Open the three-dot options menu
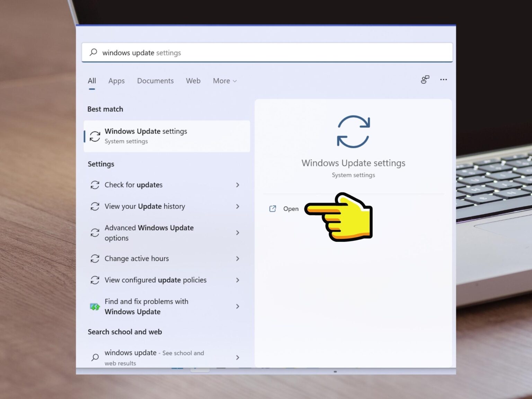The height and width of the screenshot is (399, 532). click(443, 80)
